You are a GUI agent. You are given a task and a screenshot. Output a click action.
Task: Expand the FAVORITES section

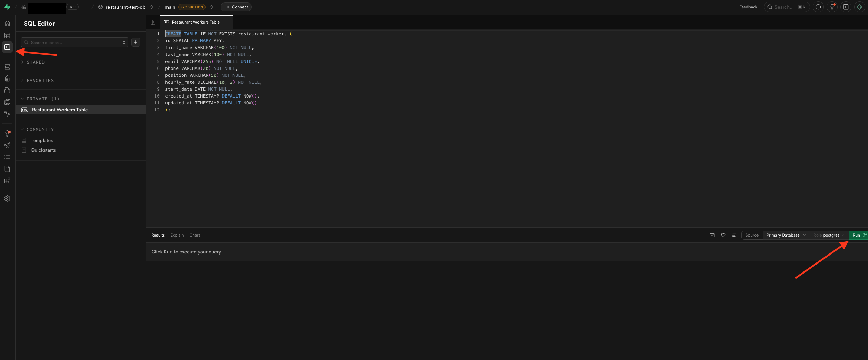point(40,81)
